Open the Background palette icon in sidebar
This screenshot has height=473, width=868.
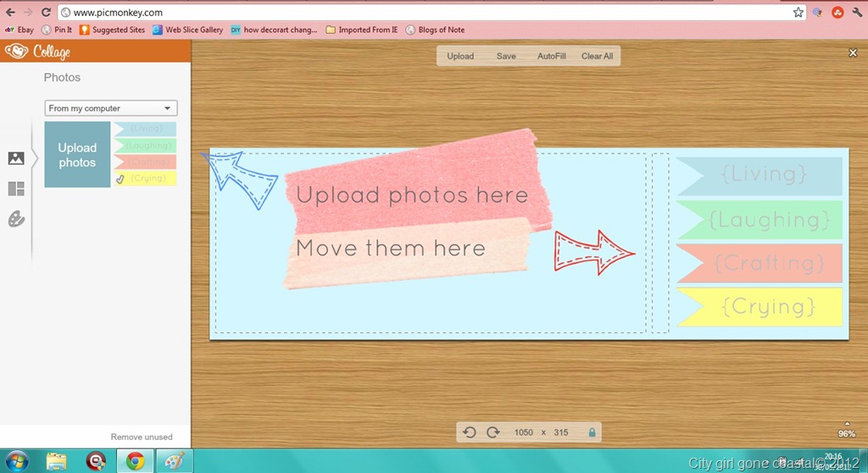pos(16,220)
